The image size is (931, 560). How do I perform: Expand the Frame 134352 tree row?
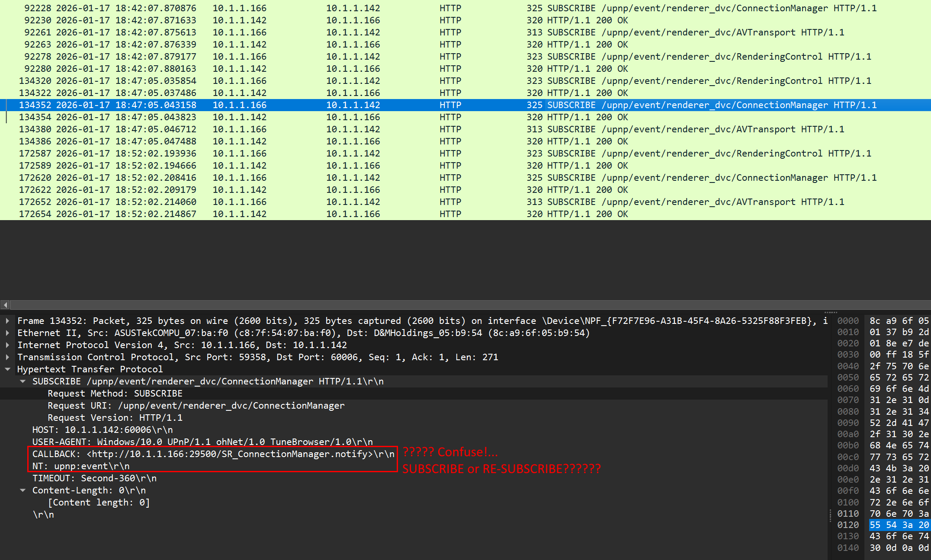point(7,321)
